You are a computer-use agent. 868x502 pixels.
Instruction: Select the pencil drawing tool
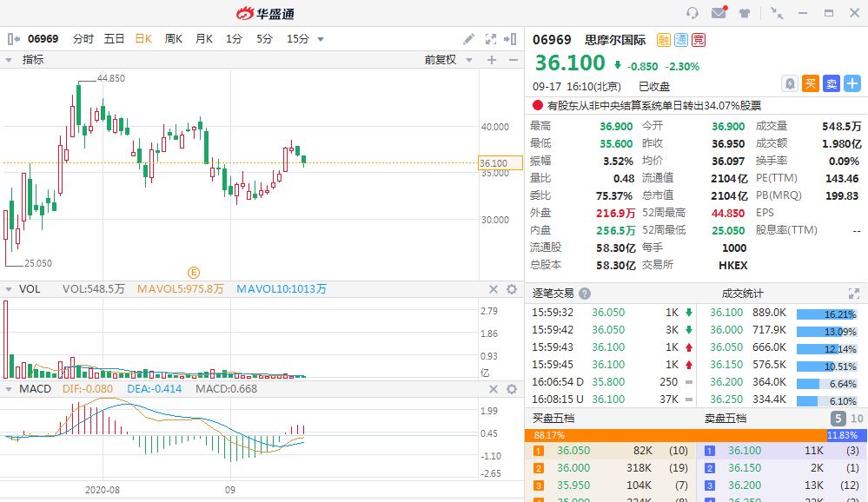pos(468,39)
